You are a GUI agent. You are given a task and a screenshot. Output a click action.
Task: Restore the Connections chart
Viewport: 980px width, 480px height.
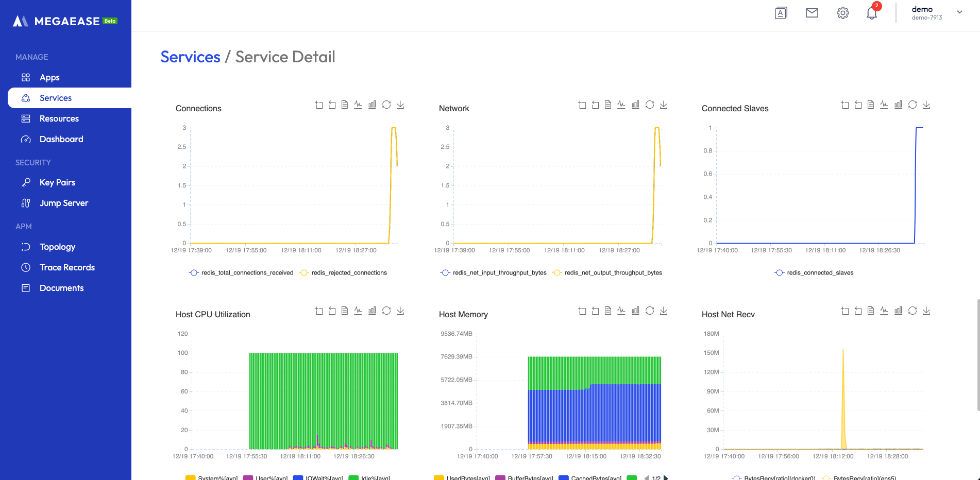[x=386, y=105]
